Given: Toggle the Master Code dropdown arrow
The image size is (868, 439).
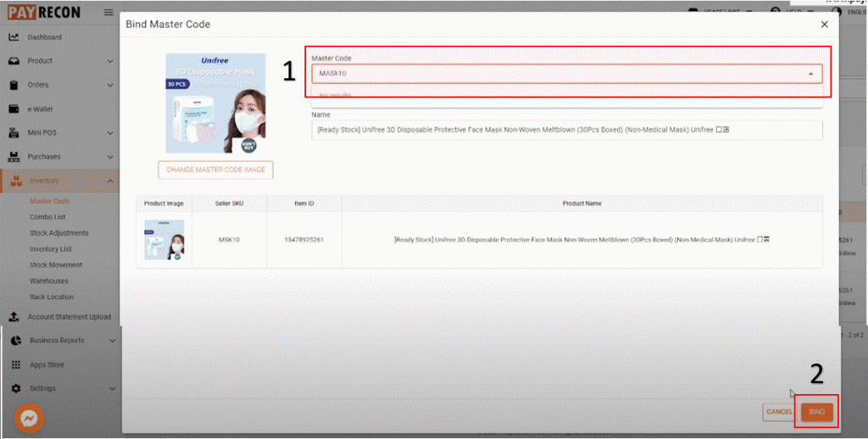Looking at the screenshot, I should coord(811,74).
